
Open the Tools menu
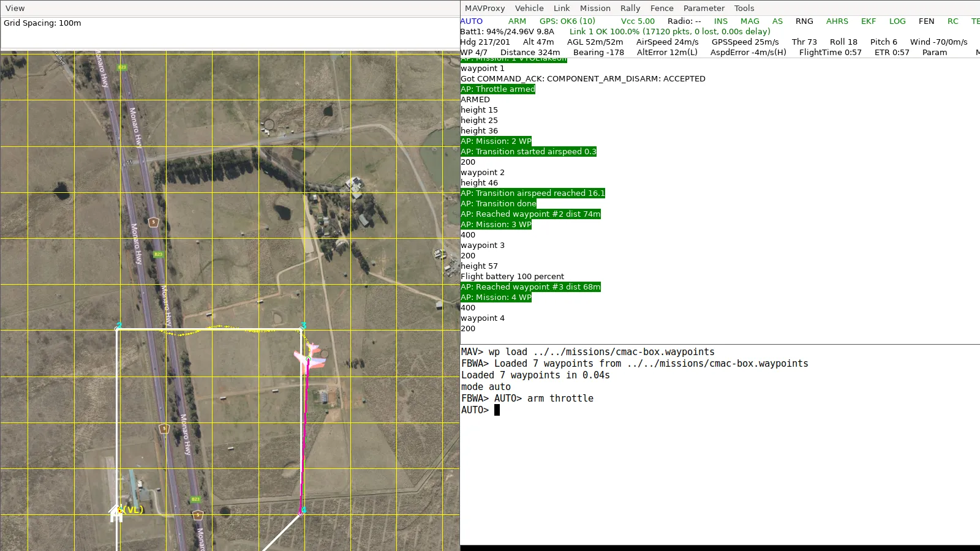(x=744, y=8)
